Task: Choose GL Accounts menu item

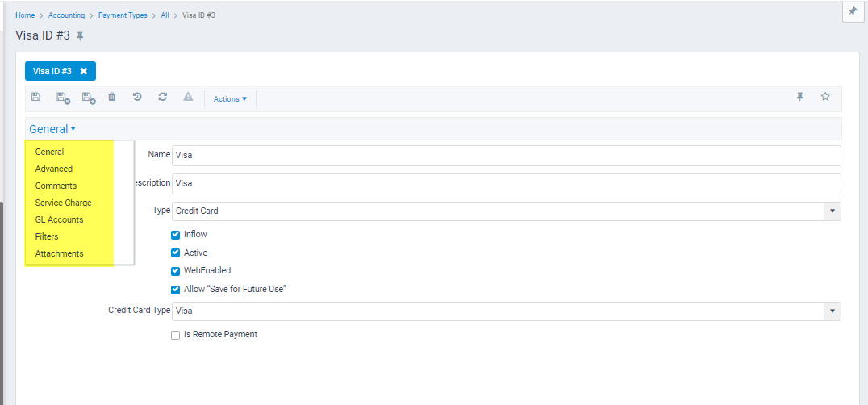Action: tap(59, 219)
